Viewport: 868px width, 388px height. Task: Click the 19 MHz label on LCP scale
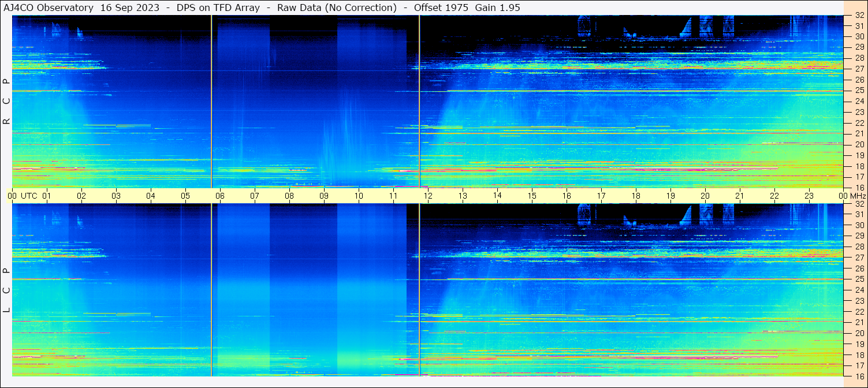coord(859,344)
